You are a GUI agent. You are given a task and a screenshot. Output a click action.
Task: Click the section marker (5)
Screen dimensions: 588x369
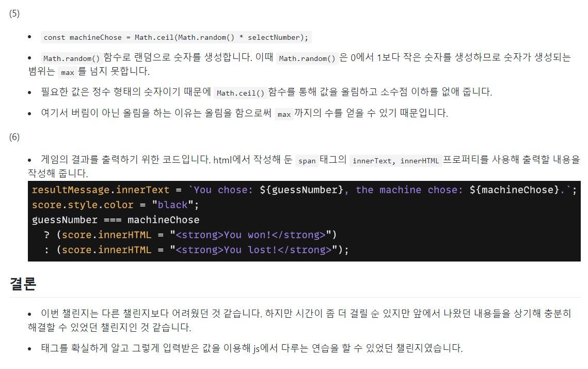(14, 13)
